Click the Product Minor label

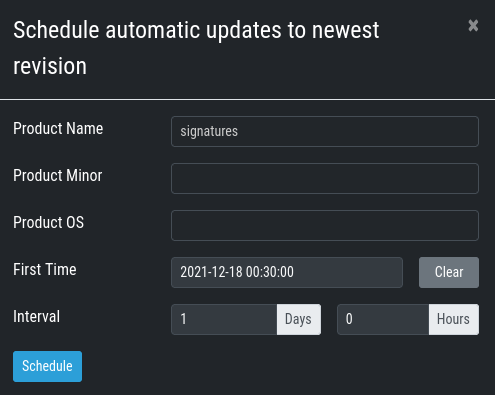(x=57, y=176)
